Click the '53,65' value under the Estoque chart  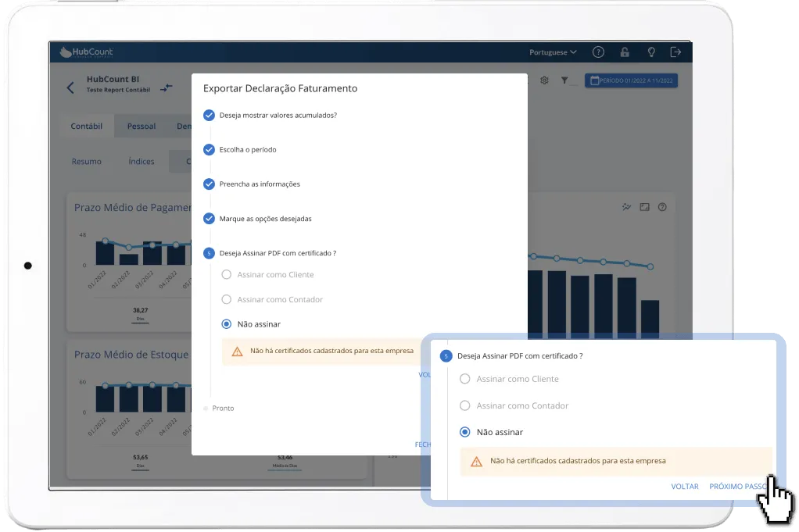pos(140,457)
